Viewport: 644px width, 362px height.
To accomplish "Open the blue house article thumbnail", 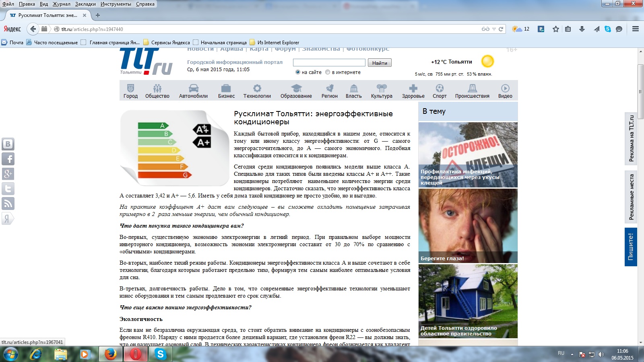I will coord(468,301).
